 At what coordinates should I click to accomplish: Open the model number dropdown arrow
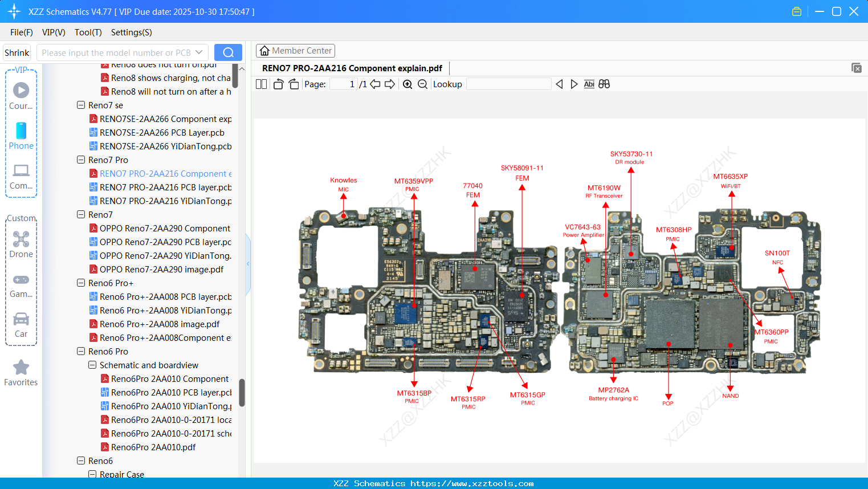[x=199, y=52]
